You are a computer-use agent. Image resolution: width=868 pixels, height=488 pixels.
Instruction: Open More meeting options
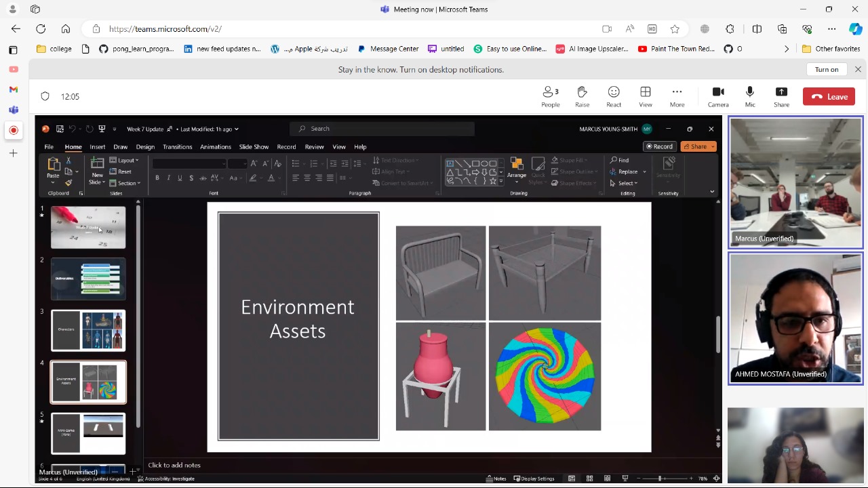click(x=677, y=96)
